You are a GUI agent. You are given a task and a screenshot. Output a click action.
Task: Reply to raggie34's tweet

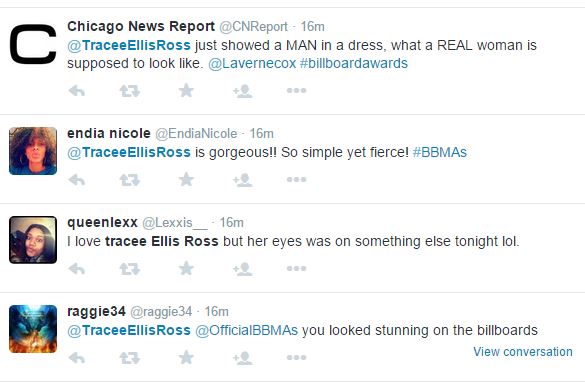[x=77, y=358]
